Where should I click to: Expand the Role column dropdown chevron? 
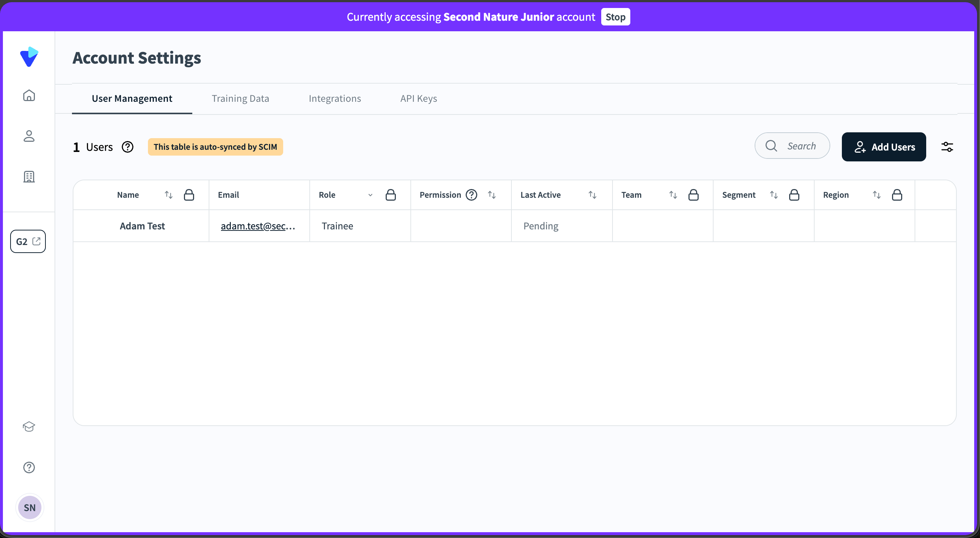370,195
